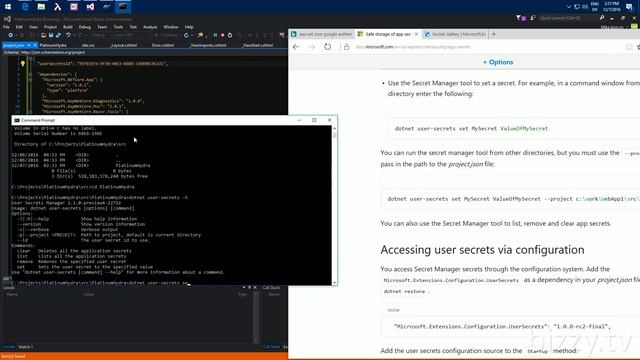Image resolution: width=640 pixels, height=360 pixels.
Task: Click the Locals panel vertical scrollbar
Action: pyautogui.click(x=256, y=317)
